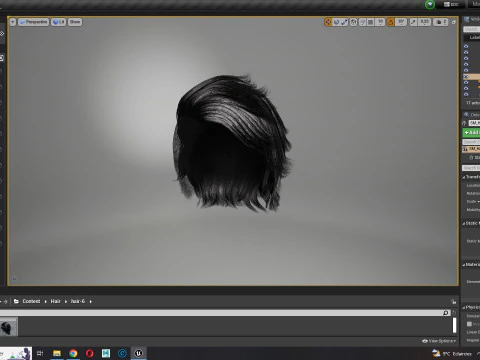This screenshot has width=480, height=360.
Task: Click the Content Browser lock icon
Action: 454,301
